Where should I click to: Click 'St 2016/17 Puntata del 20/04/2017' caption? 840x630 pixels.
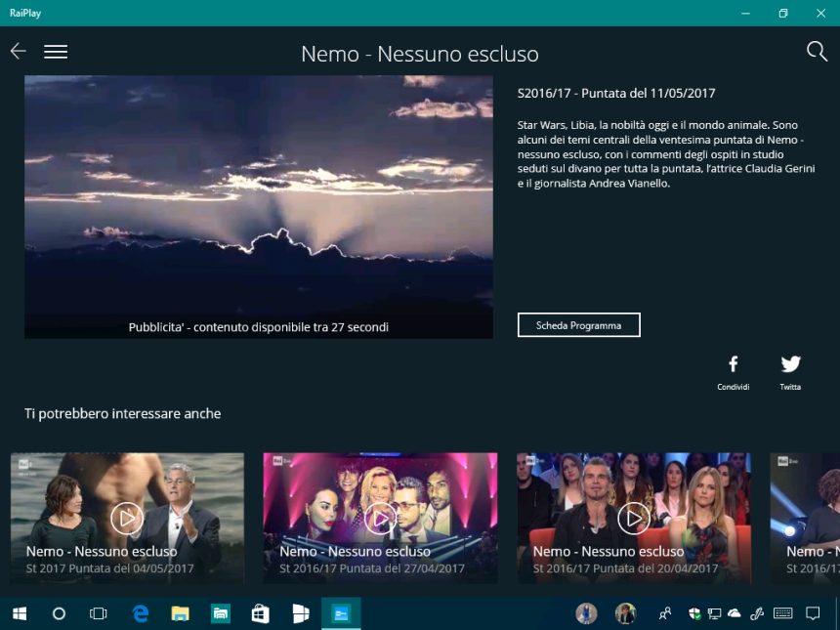click(625, 568)
